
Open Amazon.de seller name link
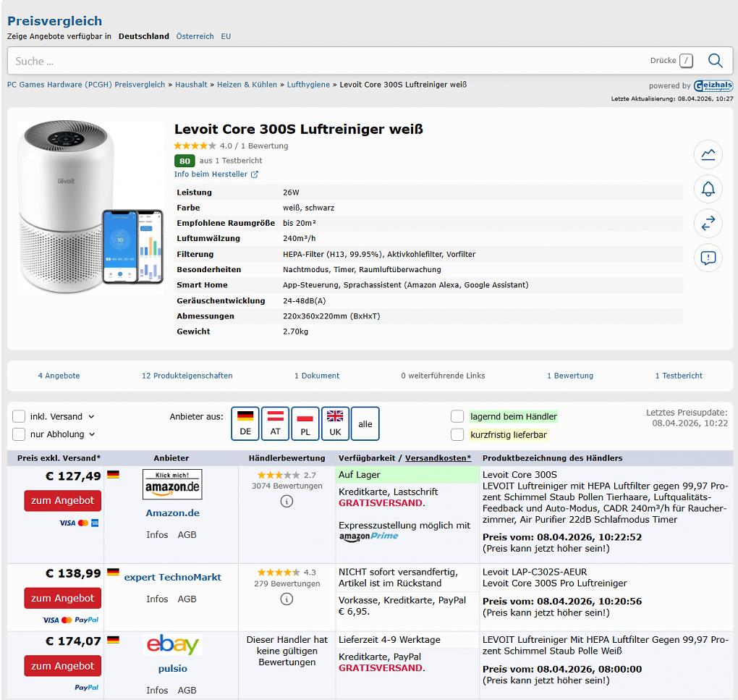[x=172, y=513]
